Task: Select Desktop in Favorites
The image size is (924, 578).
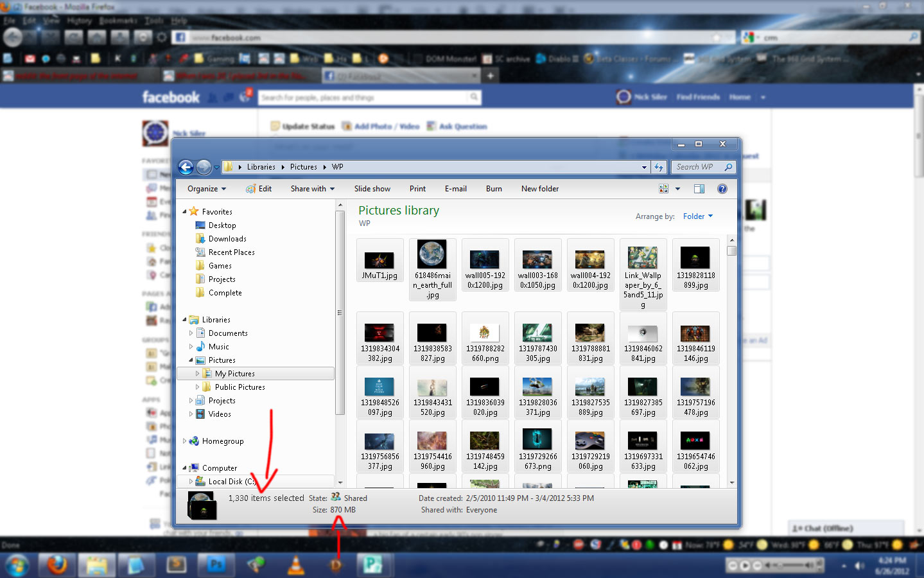Action: [222, 225]
